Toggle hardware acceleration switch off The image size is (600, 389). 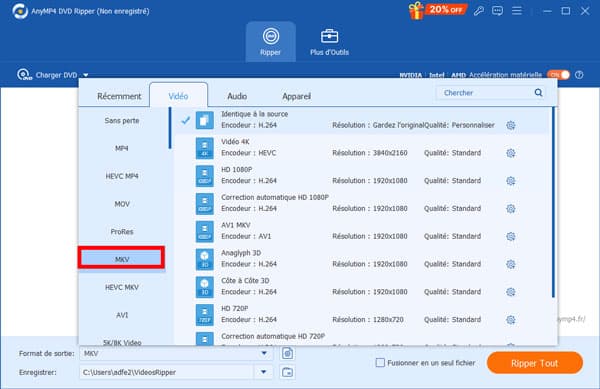[x=558, y=75]
